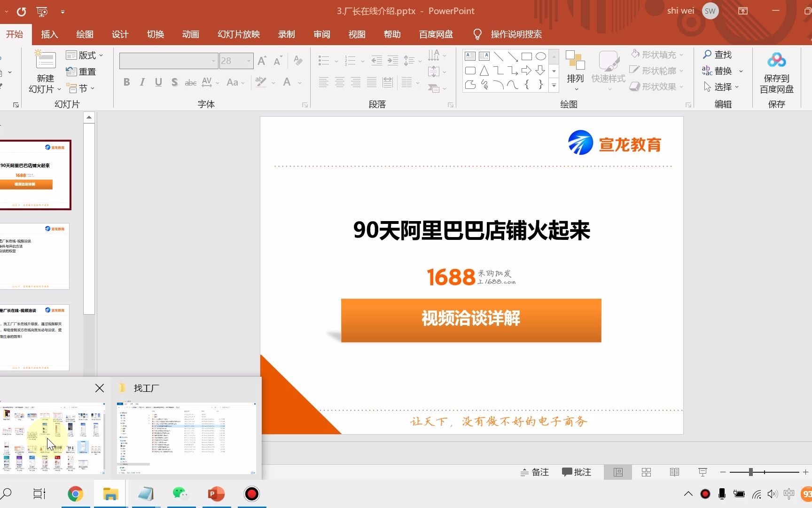The width and height of the screenshot is (812, 508).
Task: Start slide show from status bar icon
Action: pos(703,472)
